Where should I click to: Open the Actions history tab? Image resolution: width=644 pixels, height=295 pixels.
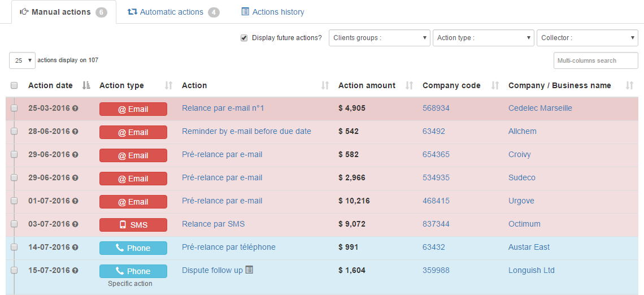pyautogui.click(x=272, y=12)
